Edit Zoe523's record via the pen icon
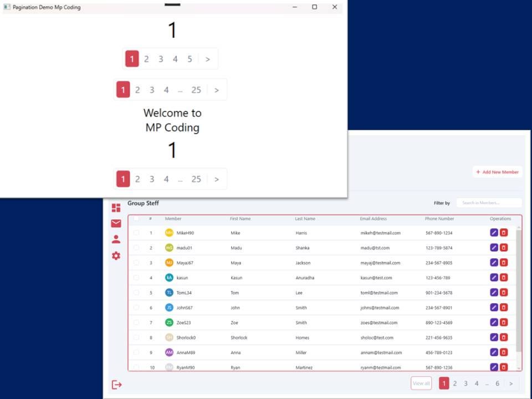The image size is (532, 399). pyautogui.click(x=493, y=322)
